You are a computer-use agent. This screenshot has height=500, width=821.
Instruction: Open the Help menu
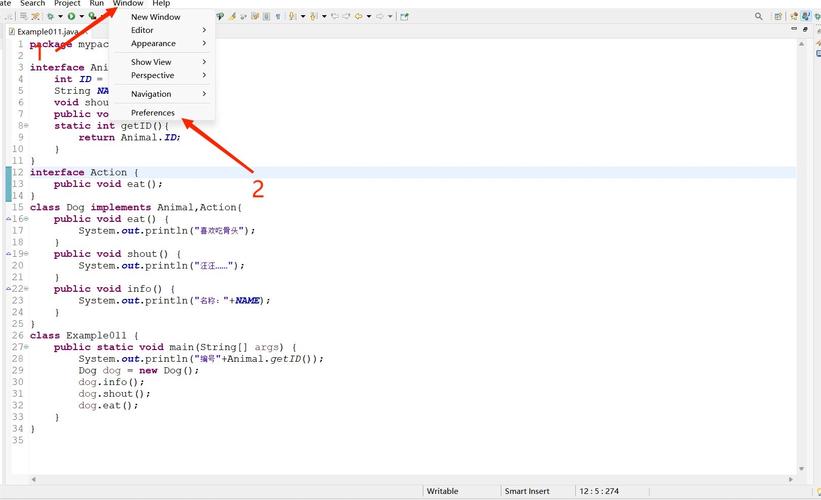coord(161,4)
